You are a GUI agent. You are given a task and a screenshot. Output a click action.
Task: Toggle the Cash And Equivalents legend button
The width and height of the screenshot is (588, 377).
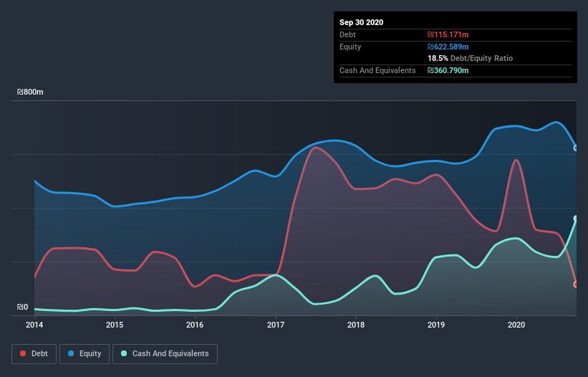(x=165, y=354)
